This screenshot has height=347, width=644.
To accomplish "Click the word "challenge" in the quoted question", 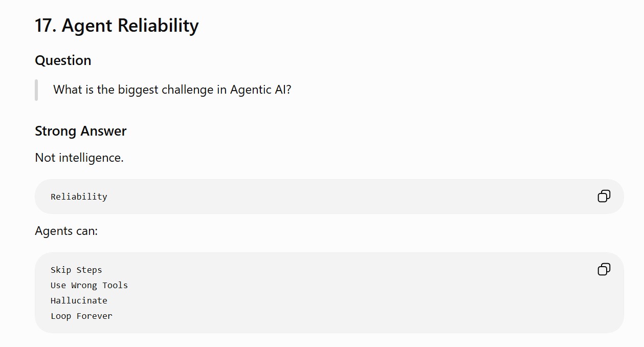I will pyautogui.click(x=188, y=90).
